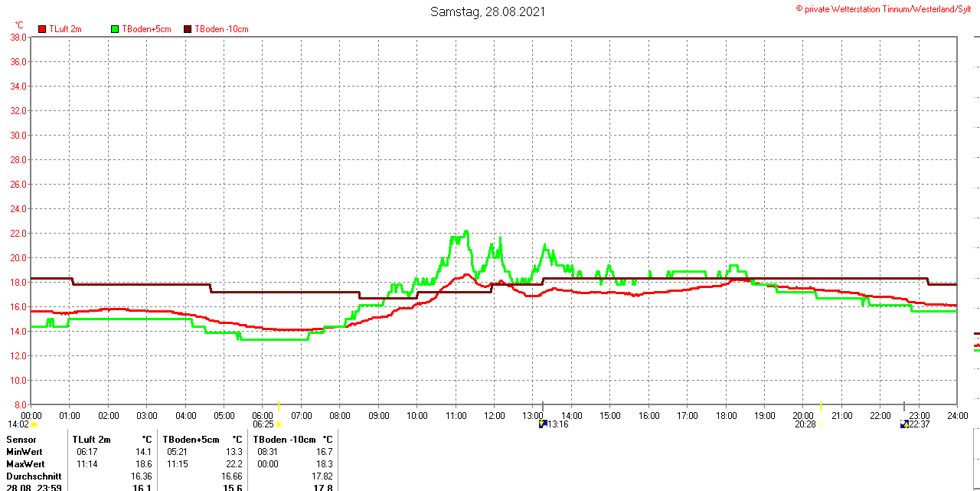
Task: Click the TBoden+5cm legend label
Action: coord(146,29)
